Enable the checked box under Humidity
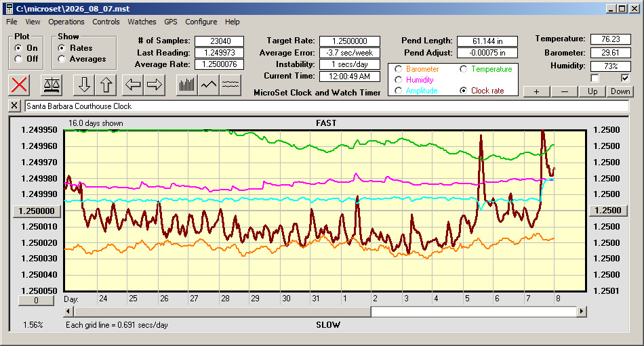The height and width of the screenshot is (346, 644). [x=625, y=78]
